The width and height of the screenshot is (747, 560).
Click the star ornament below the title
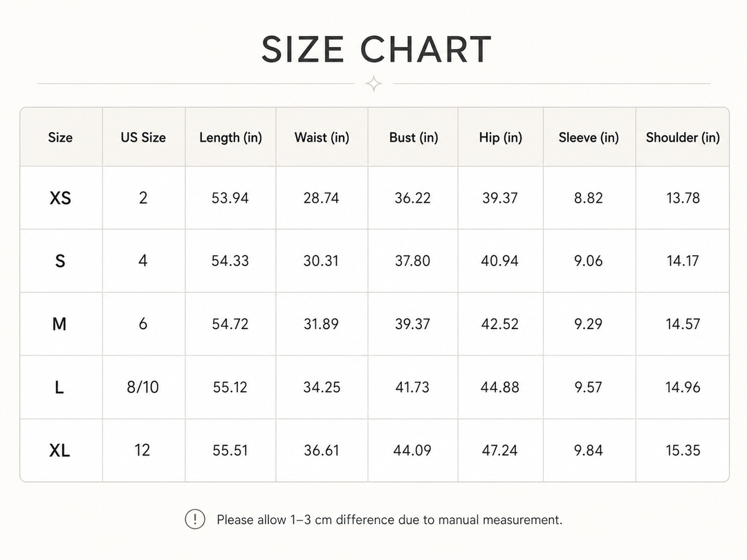pyautogui.click(x=374, y=84)
